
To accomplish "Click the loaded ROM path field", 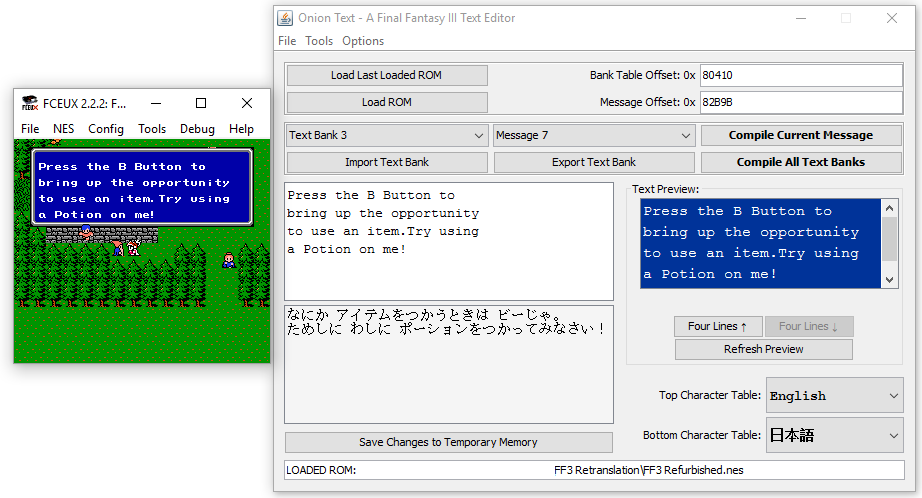I will (x=594, y=470).
